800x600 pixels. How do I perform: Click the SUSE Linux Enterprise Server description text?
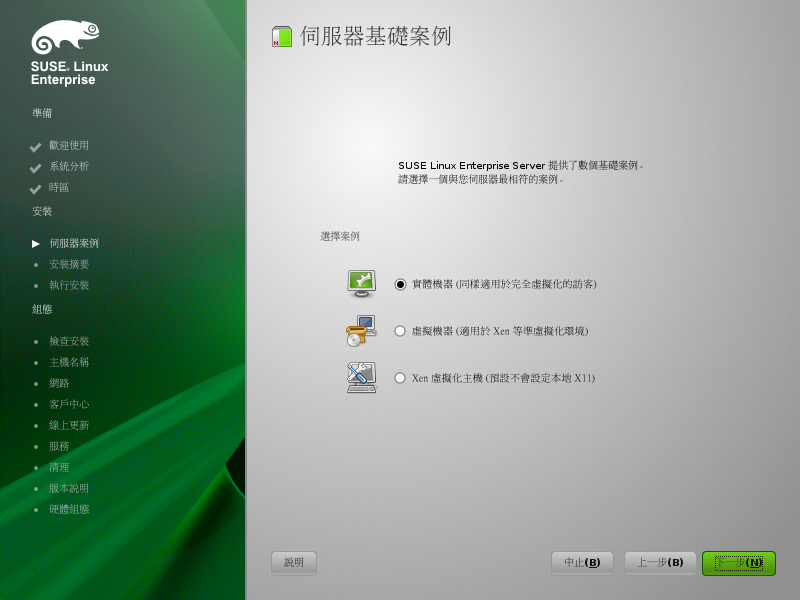(520, 172)
